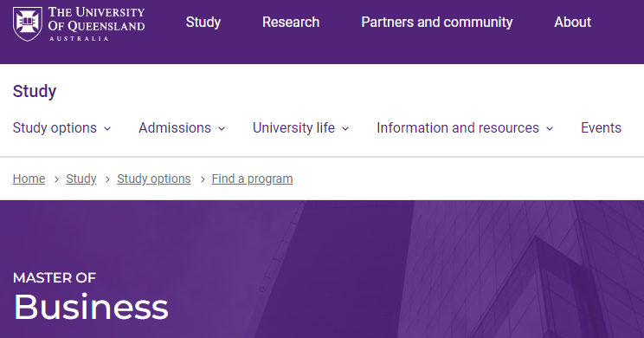Go to the Home breadcrumb link
644x338 pixels.
pyautogui.click(x=29, y=179)
